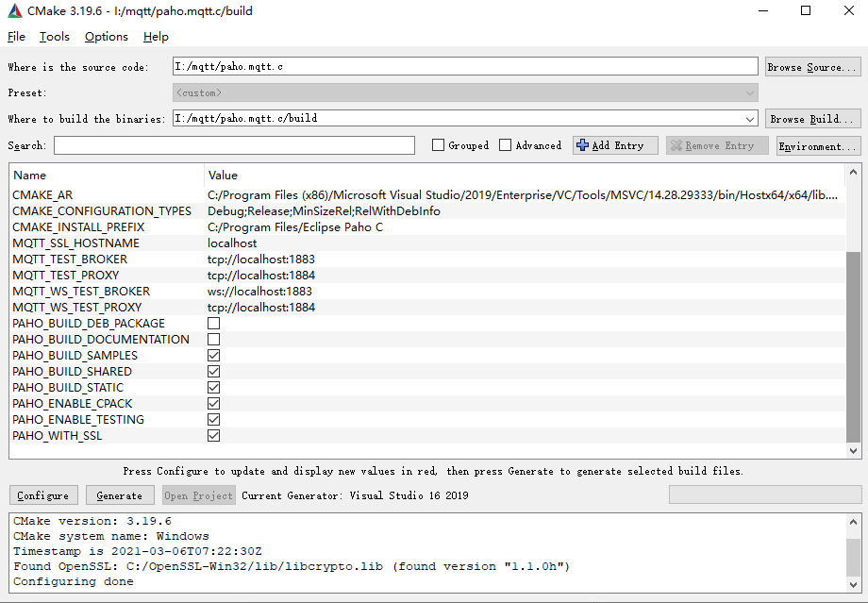Select the MQTT_WS_TEST_PROXY entry name
Viewport: 868px width, 603px height.
click(77, 308)
